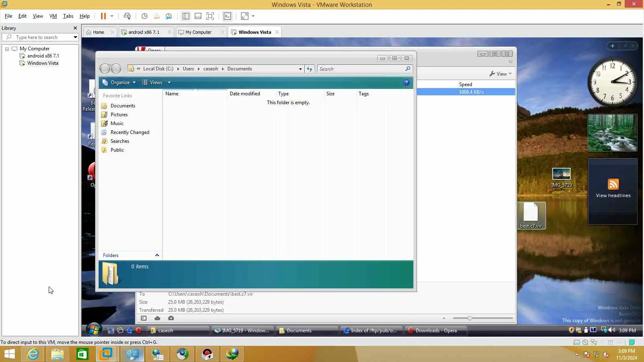Toggle the console view icon
The height and width of the screenshot is (362, 644).
coord(227,16)
